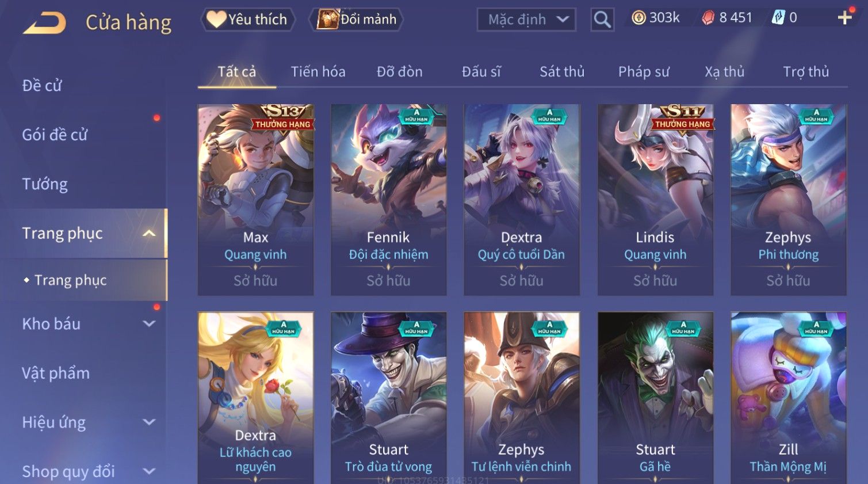Tap the plus icon to add currency
Screen dimensions: 868x484
(844, 18)
